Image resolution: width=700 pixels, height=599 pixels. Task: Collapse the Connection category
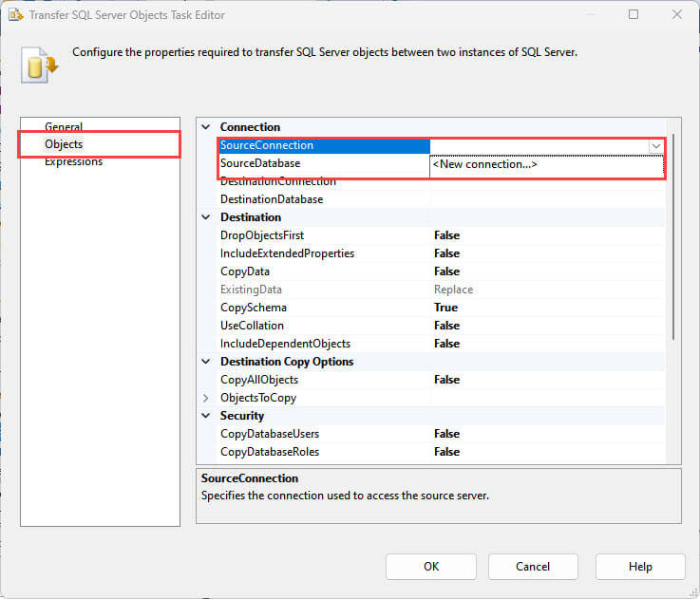(206, 127)
